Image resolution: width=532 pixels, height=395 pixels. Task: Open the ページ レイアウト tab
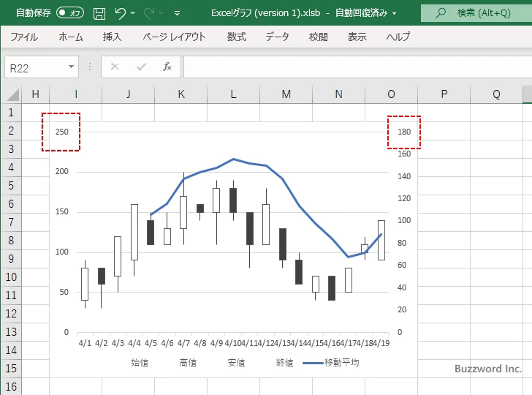pyautogui.click(x=174, y=37)
